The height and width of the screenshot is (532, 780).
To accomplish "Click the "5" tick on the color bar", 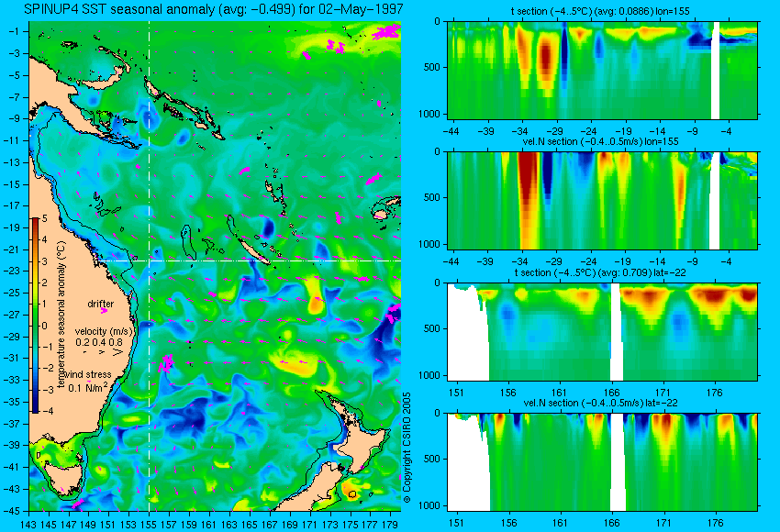I will click(45, 218).
